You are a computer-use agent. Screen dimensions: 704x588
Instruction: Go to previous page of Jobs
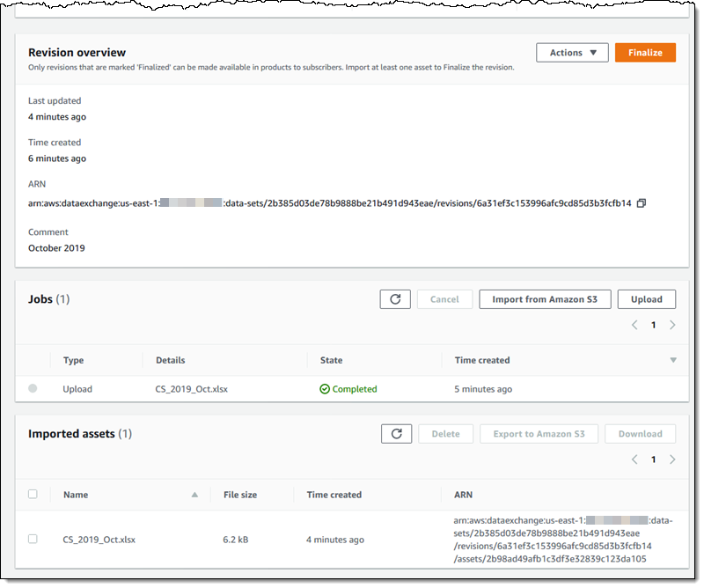[x=634, y=325]
